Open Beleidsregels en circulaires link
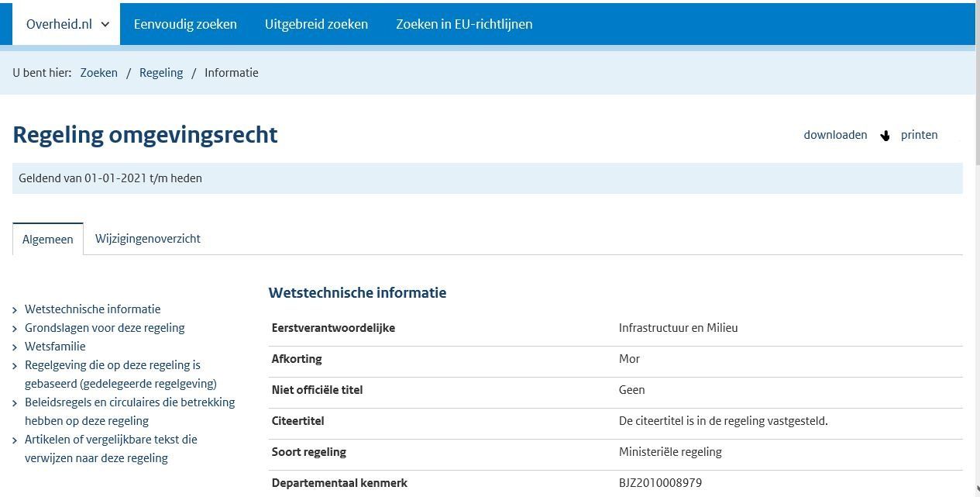This screenshot has width=980, height=497. (x=129, y=412)
